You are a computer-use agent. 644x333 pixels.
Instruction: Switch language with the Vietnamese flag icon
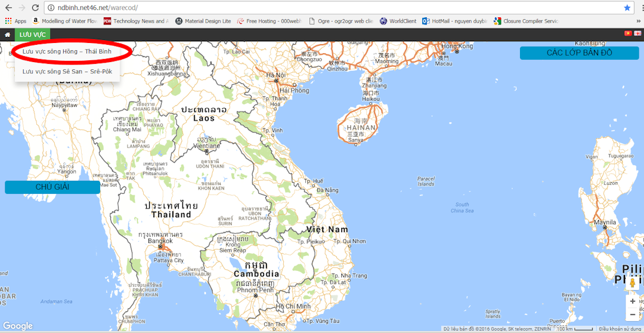click(627, 34)
